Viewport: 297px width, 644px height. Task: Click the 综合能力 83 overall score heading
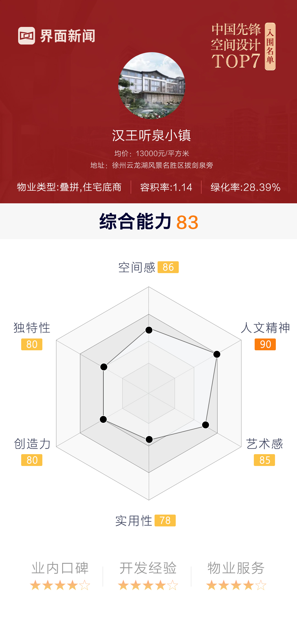click(148, 222)
